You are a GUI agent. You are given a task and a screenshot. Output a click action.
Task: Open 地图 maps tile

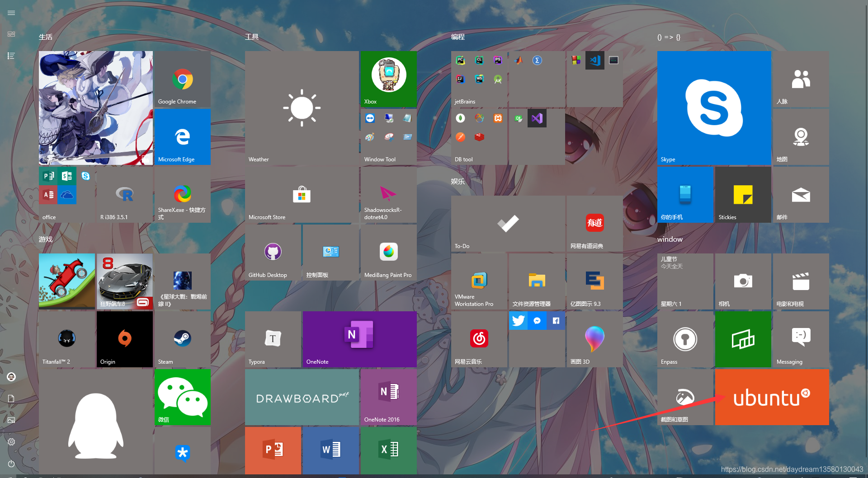pos(801,137)
